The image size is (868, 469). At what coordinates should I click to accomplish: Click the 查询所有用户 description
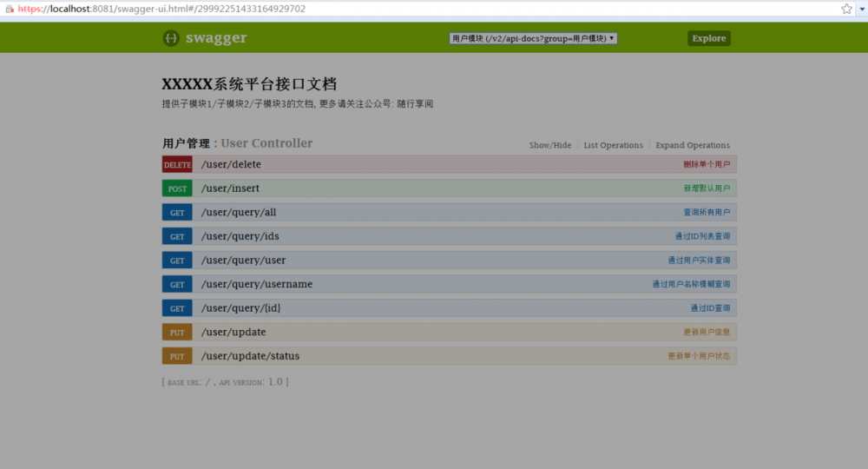pyautogui.click(x=707, y=212)
